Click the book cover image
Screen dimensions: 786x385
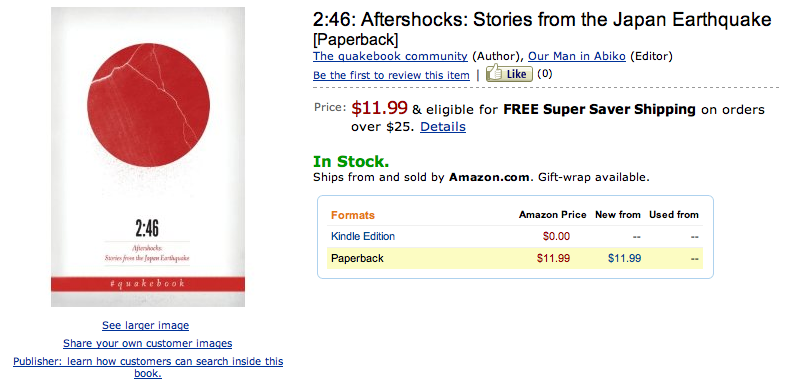148,156
